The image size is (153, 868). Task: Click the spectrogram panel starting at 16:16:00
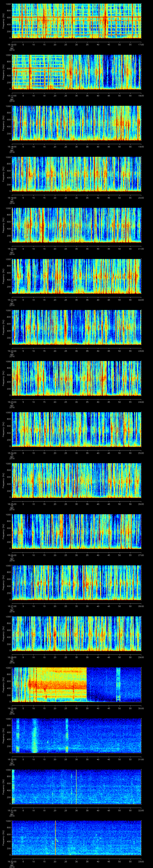point(77,21)
